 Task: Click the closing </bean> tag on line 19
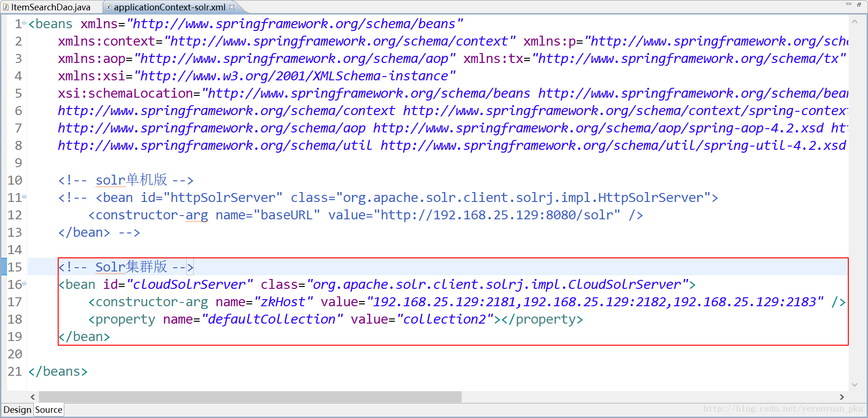84,337
